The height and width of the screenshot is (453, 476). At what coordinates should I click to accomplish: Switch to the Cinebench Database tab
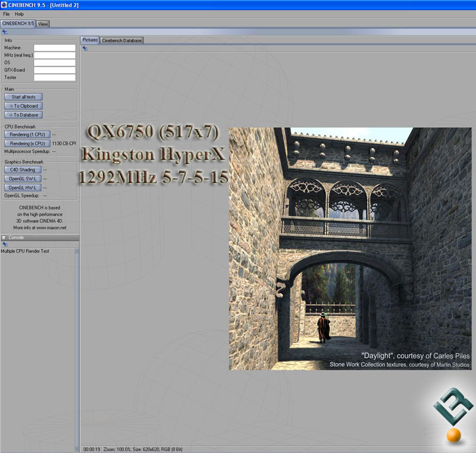(122, 40)
